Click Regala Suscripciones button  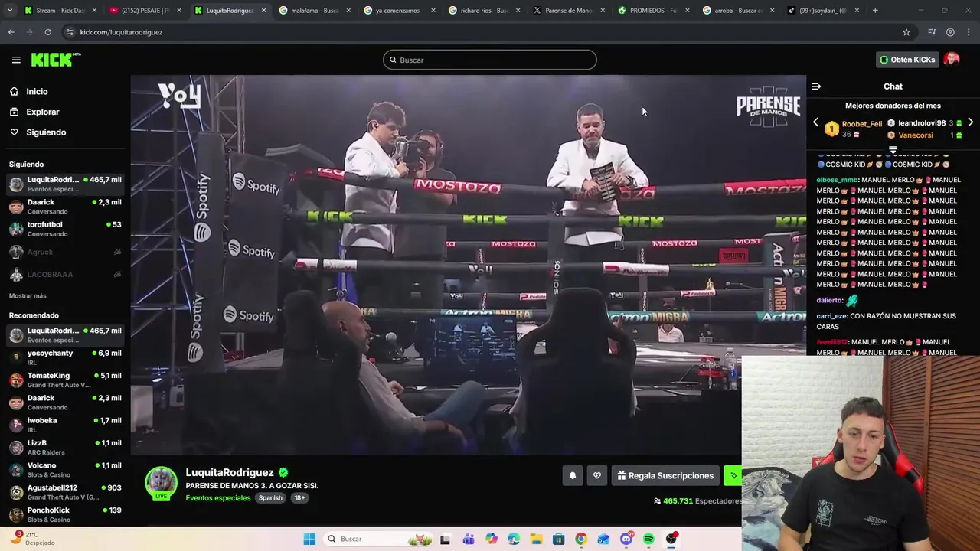coord(665,475)
